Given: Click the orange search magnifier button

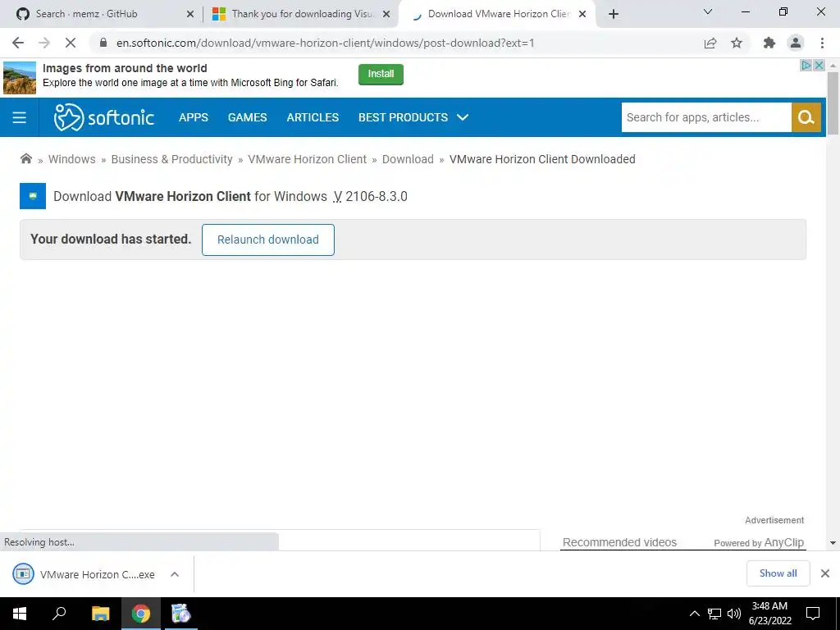Looking at the screenshot, I should [x=806, y=117].
